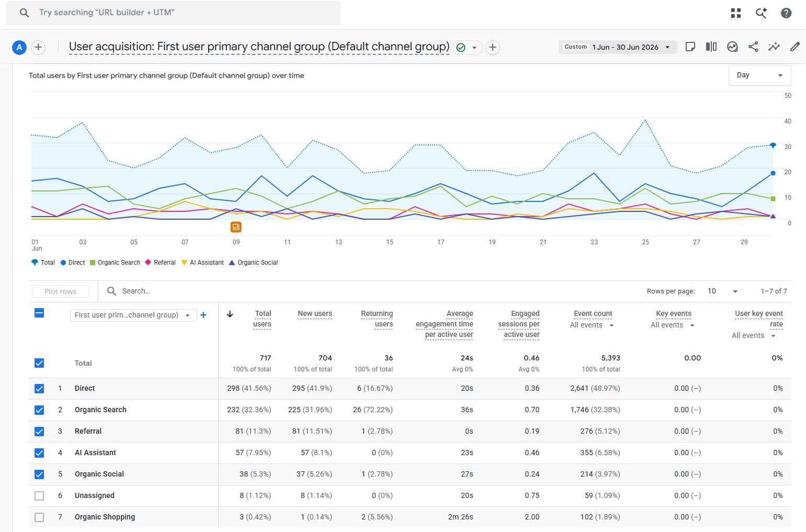Add comparison with plus next to A
Image resolution: width=806 pixels, height=532 pixels.
click(x=38, y=48)
